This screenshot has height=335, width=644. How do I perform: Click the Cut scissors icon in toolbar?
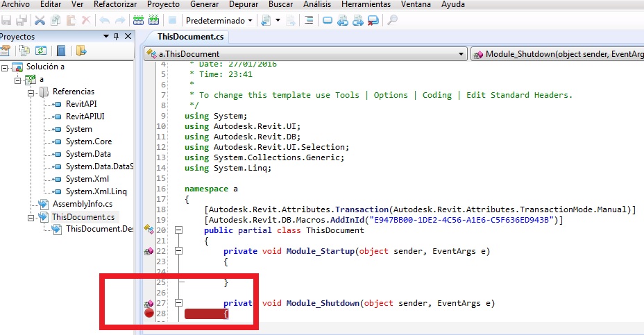point(40,21)
